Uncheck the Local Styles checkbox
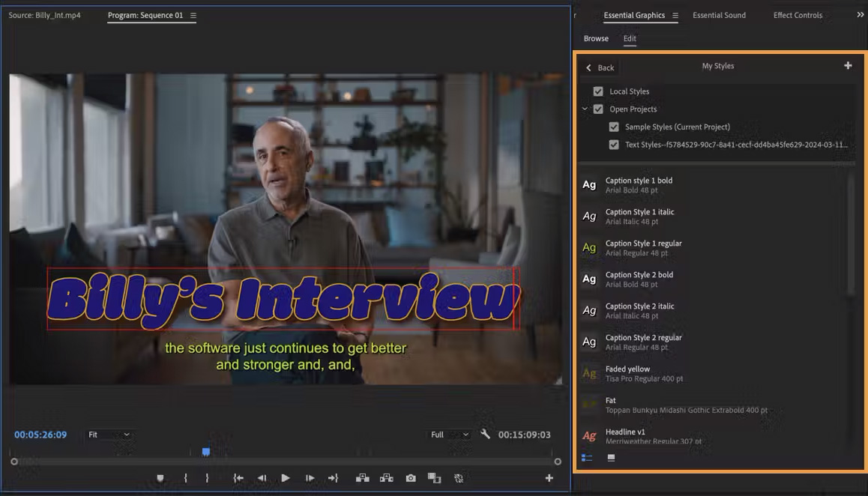 coord(598,91)
